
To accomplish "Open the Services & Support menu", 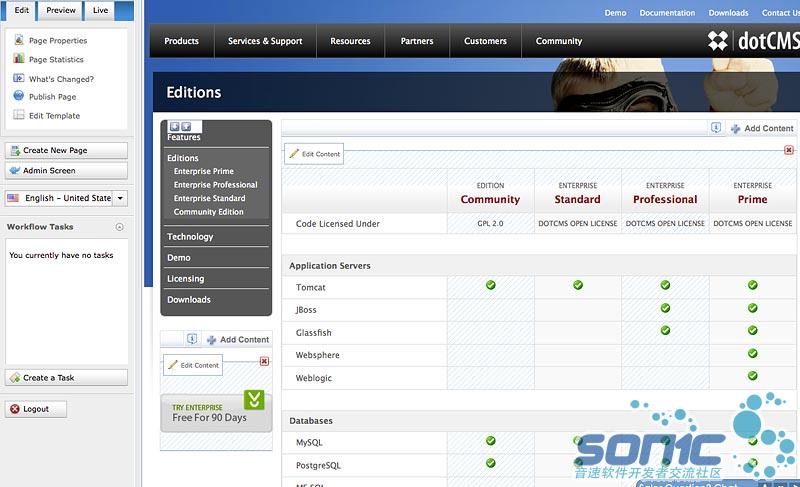I will point(265,41).
